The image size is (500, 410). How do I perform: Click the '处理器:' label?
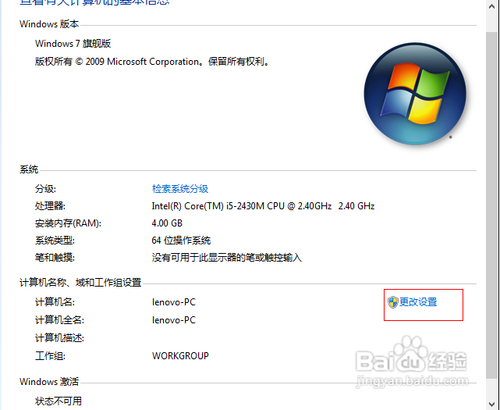(x=50, y=206)
